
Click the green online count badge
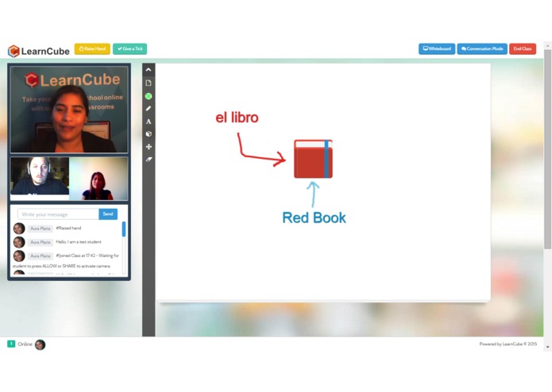[x=11, y=344]
